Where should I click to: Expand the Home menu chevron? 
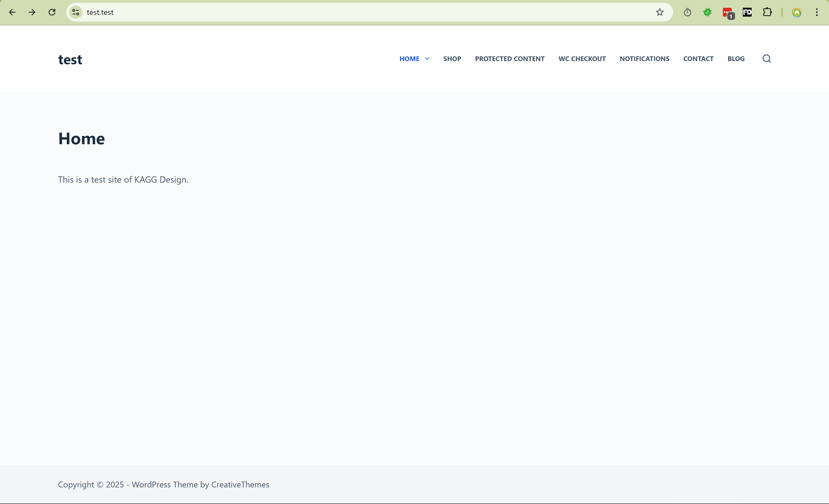click(x=427, y=59)
